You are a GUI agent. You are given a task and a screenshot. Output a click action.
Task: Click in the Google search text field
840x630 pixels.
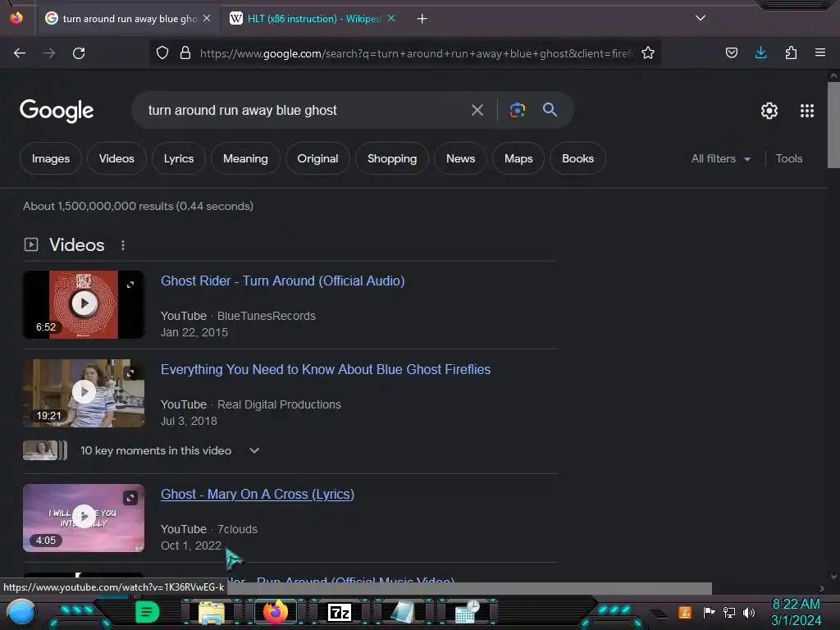[x=305, y=111]
